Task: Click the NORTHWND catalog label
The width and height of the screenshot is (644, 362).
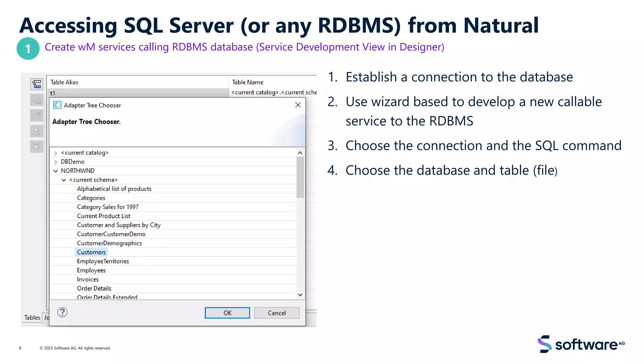Action: pyautogui.click(x=78, y=171)
